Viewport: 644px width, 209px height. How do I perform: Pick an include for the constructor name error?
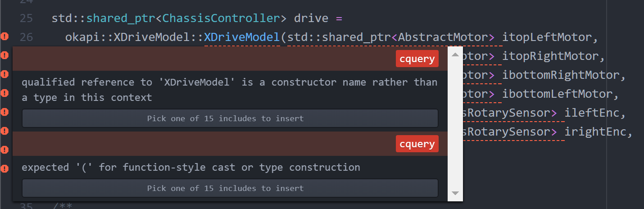point(230,118)
